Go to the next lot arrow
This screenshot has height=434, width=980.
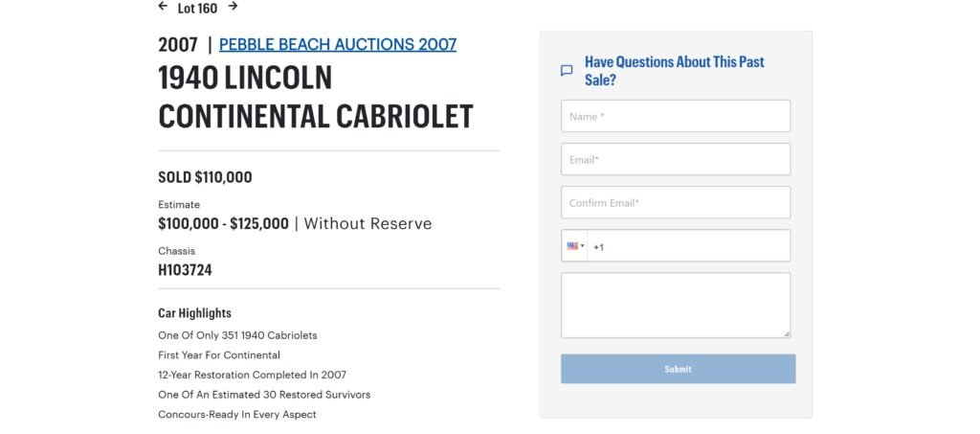click(233, 7)
